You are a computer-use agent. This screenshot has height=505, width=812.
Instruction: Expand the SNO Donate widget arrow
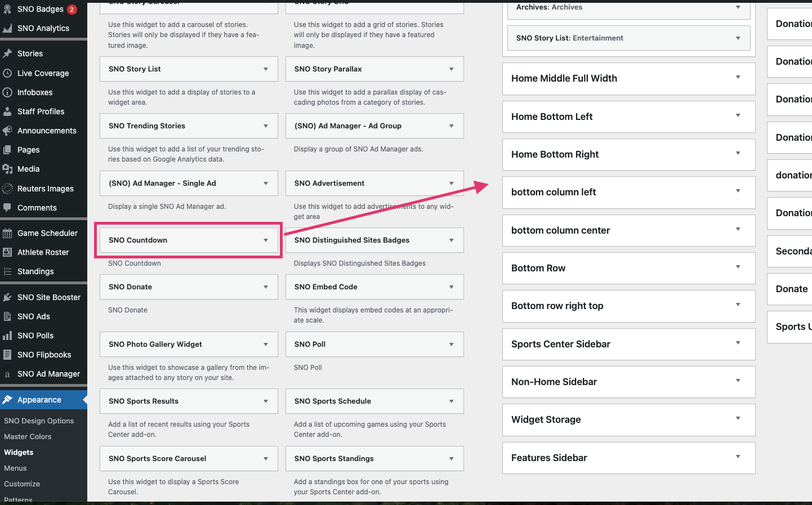tap(266, 287)
